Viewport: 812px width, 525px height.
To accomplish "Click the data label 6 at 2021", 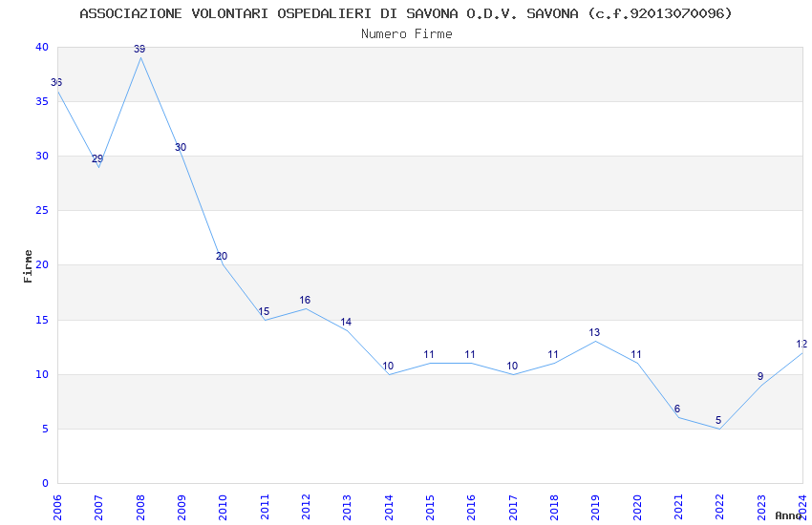I will click(677, 409).
